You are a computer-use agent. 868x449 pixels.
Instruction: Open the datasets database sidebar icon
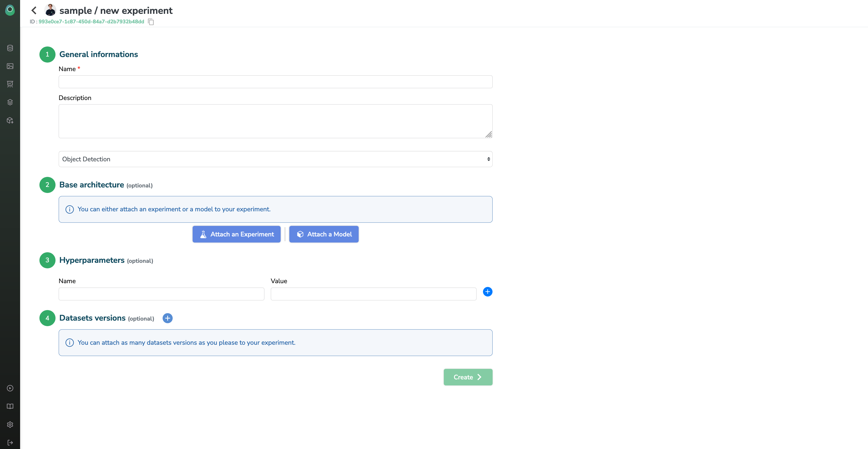coord(10,48)
